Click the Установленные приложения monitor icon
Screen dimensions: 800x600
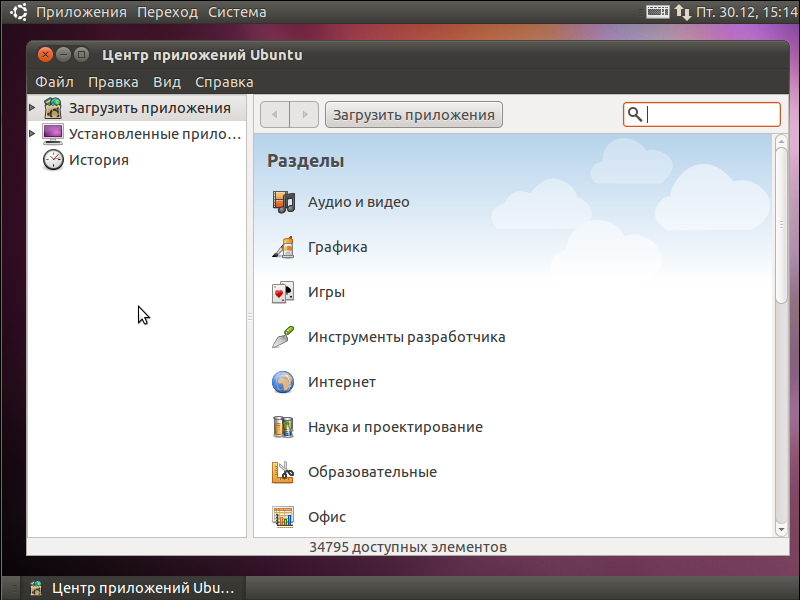click(x=53, y=134)
